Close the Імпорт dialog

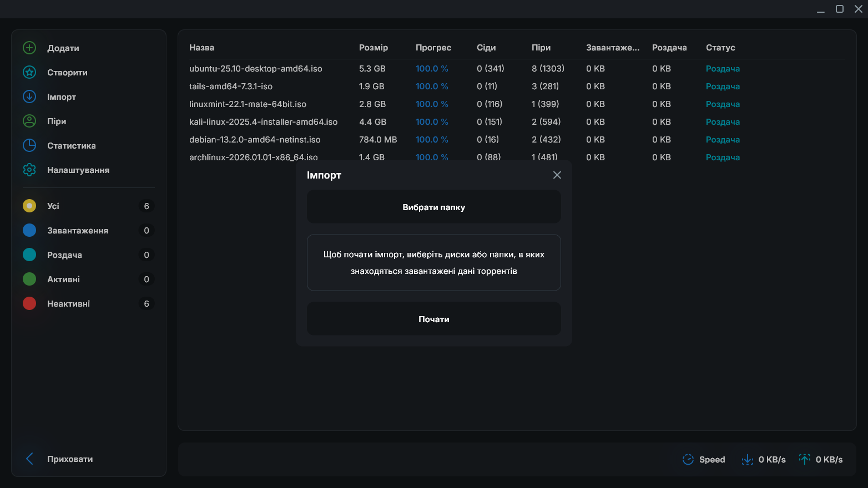click(557, 175)
